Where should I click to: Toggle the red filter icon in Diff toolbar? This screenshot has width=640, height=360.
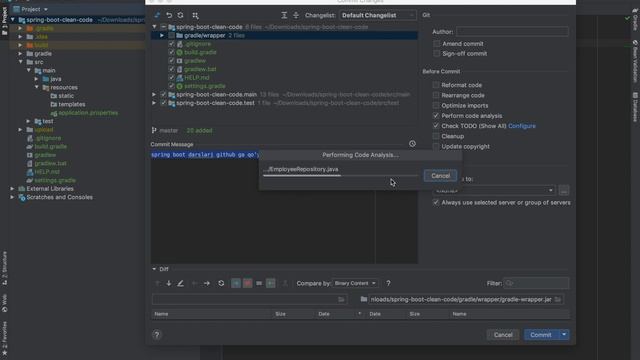coord(247,283)
